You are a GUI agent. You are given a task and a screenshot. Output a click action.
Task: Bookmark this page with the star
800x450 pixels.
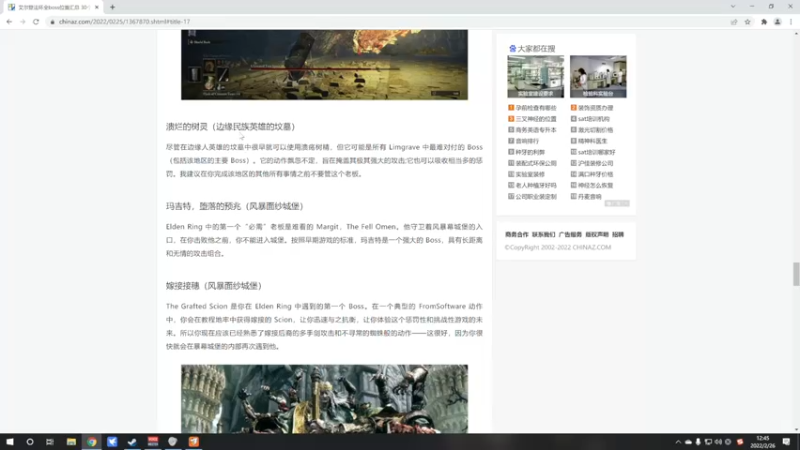[747, 22]
